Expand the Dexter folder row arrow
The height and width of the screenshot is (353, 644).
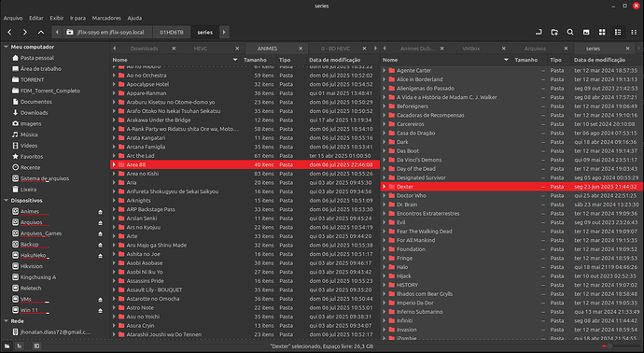coord(384,187)
